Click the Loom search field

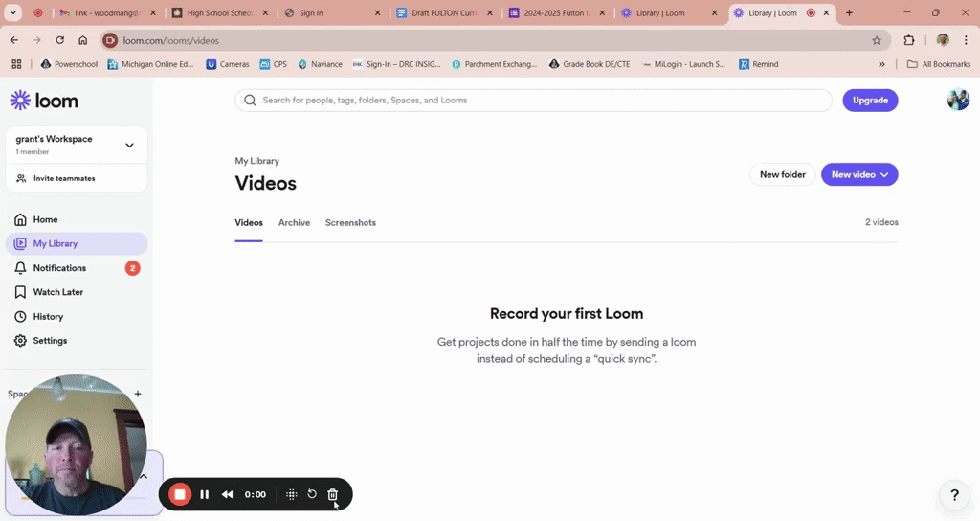point(533,100)
